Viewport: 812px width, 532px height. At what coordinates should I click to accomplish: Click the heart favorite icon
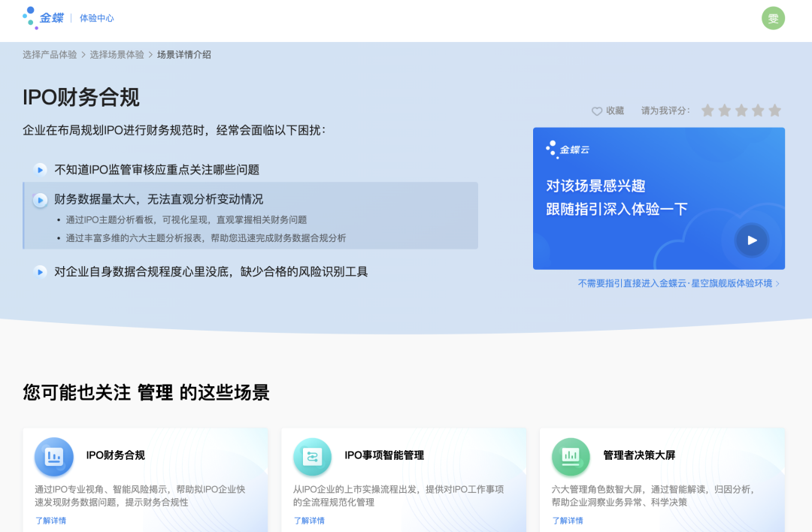click(596, 111)
